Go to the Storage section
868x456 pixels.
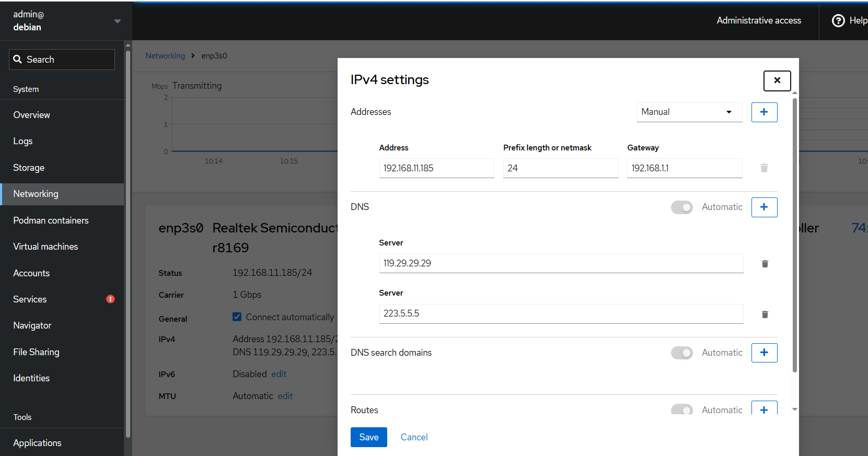click(x=62, y=168)
